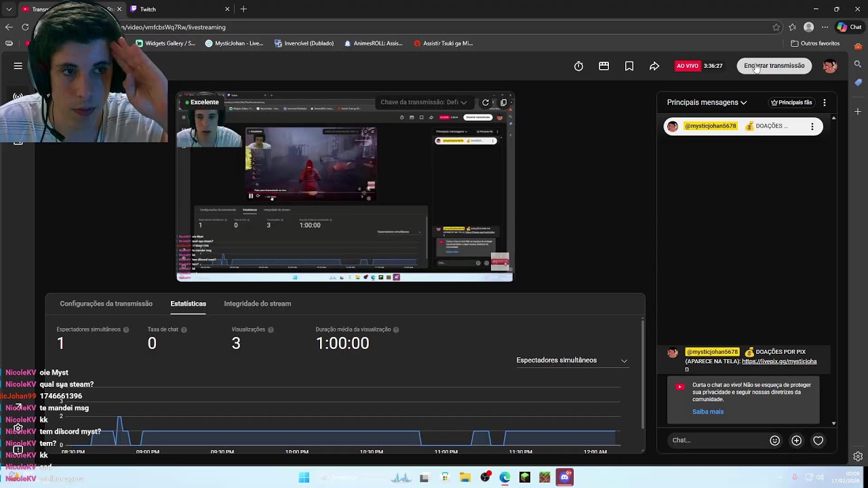Open OBS Studio from the taskbar
This screenshot has height=488, width=868.
(485, 477)
